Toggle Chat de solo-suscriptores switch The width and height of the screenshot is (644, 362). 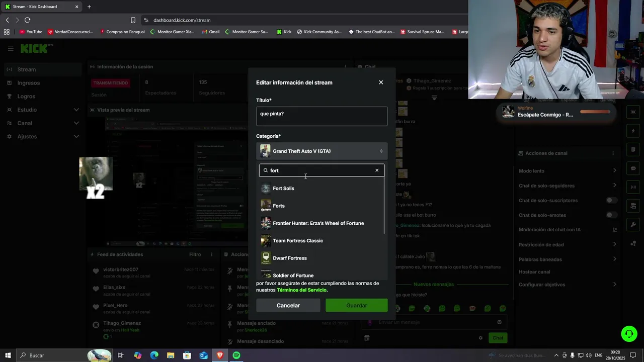pos(611,200)
